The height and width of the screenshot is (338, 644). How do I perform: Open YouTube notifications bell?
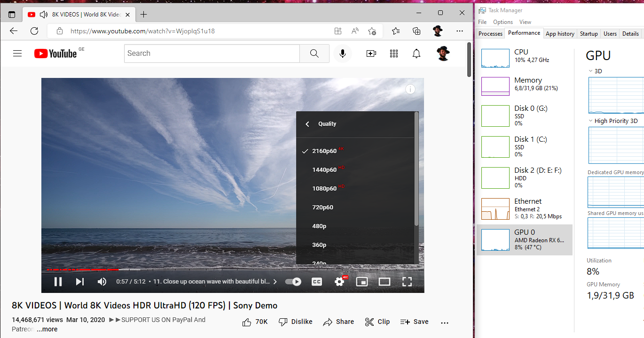tap(416, 54)
